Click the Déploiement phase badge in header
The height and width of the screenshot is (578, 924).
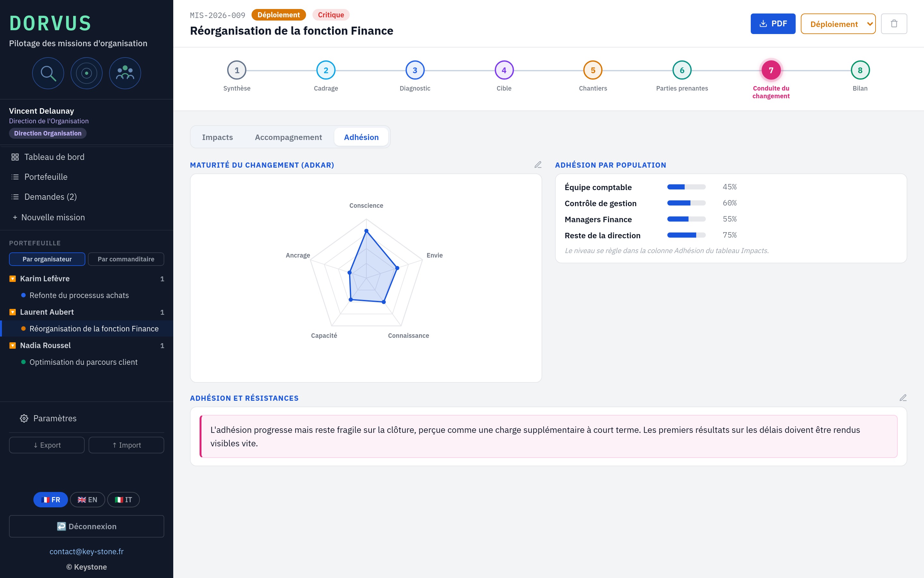[278, 15]
